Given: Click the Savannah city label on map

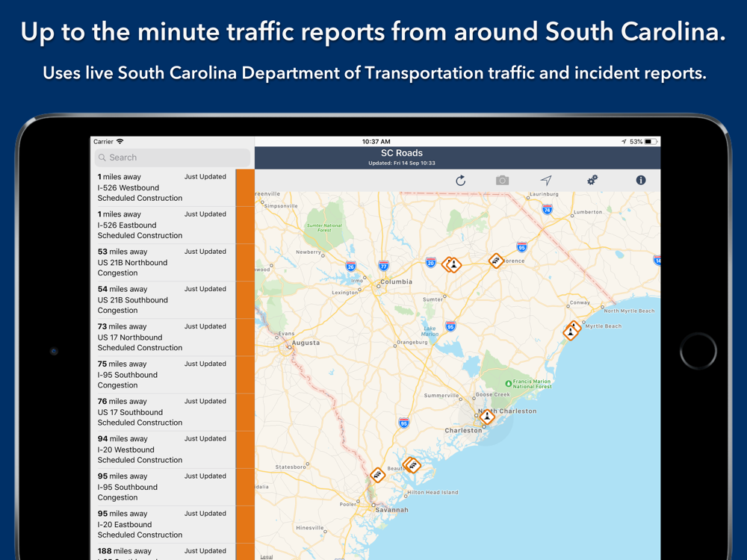Looking at the screenshot, I should (x=391, y=510).
